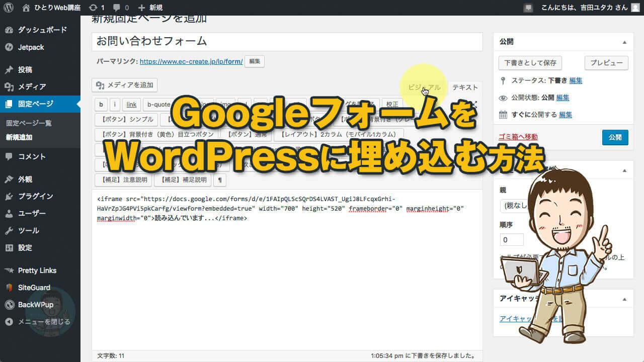644x362 pixels.
Task: Toggle fullscreen distraction-free editor icon
Action: 474,104
